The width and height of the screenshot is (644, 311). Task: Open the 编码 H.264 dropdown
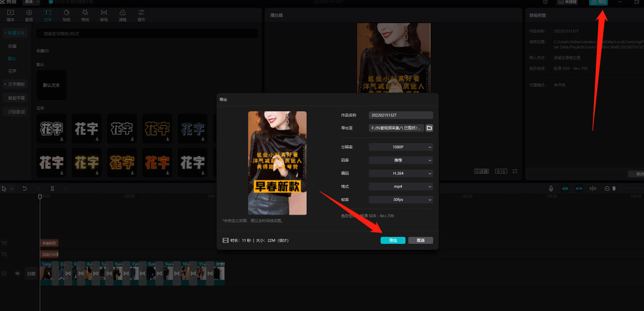(x=401, y=174)
